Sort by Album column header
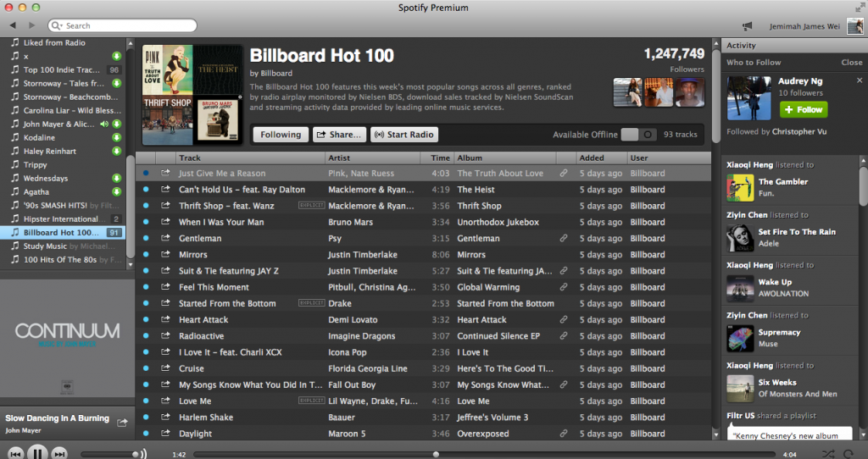 pyautogui.click(x=505, y=158)
